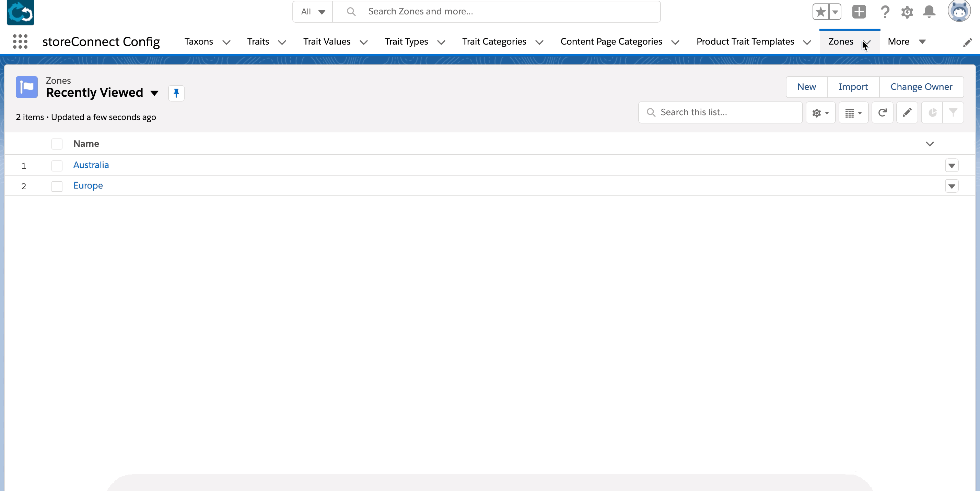Expand Product Trait Templates tab chevron
This screenshot has height=491, width=980.
(x=807, y=42)
